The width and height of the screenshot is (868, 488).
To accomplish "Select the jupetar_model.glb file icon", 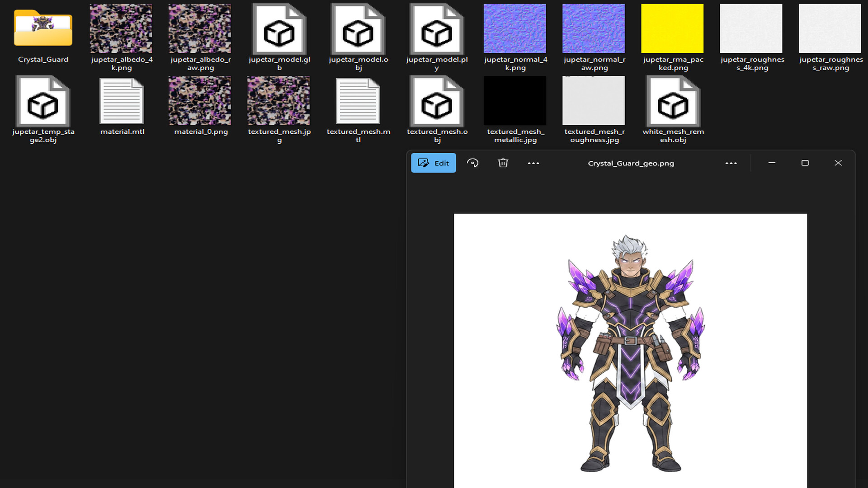I will pyautogui.click(x=279, y=28).
